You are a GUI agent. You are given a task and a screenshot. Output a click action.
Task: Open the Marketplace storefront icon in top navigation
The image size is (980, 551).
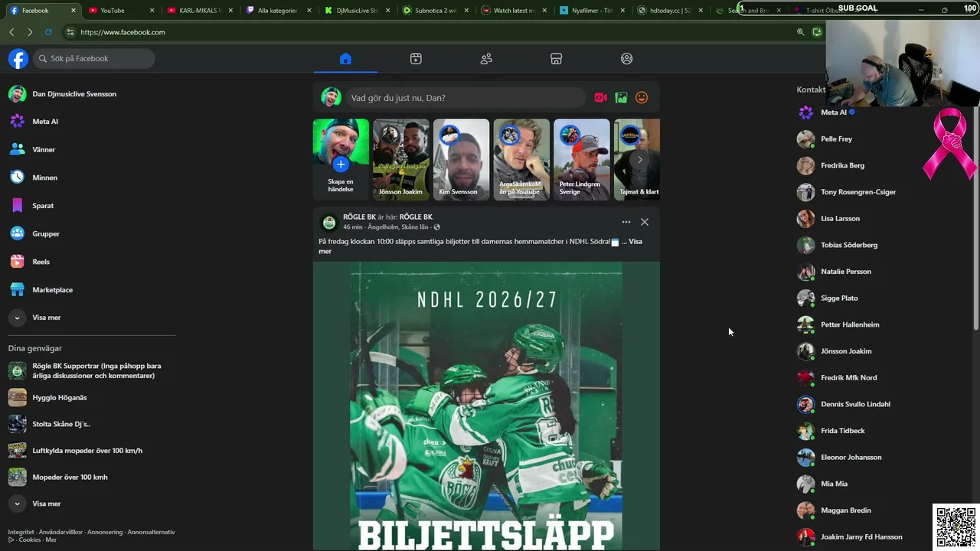tap(557, 59)
